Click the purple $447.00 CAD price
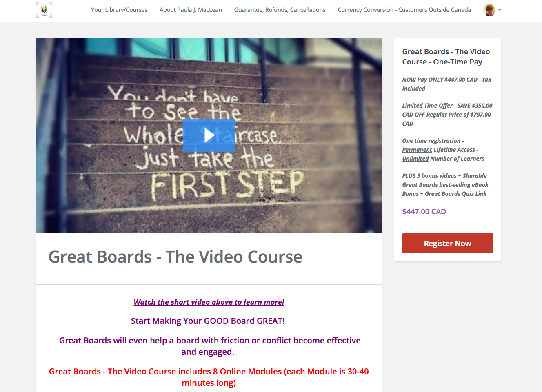 point(424,211)
